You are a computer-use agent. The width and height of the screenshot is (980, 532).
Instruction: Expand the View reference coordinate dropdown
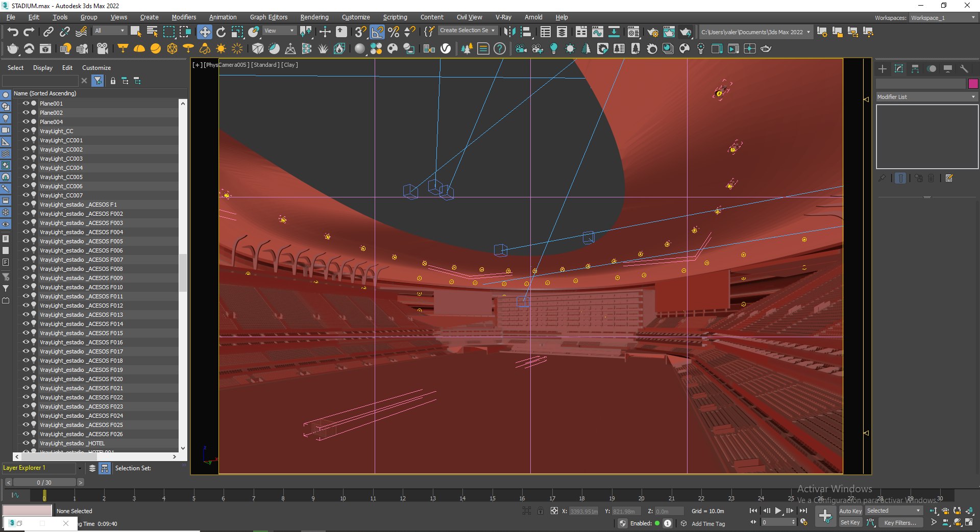coord(279,31)
